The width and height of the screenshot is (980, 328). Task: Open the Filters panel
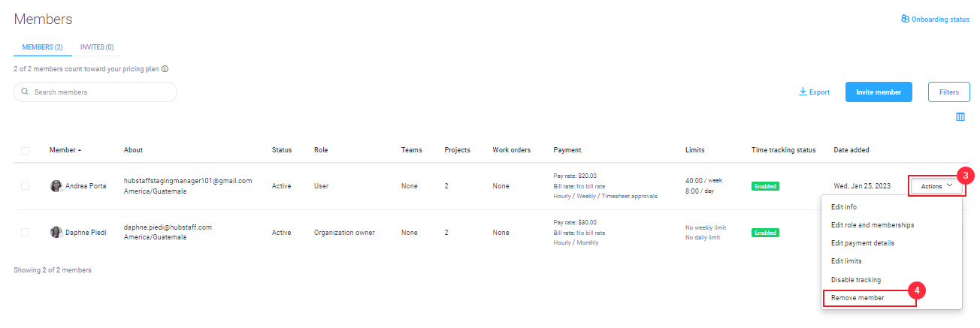coord(948,92)
